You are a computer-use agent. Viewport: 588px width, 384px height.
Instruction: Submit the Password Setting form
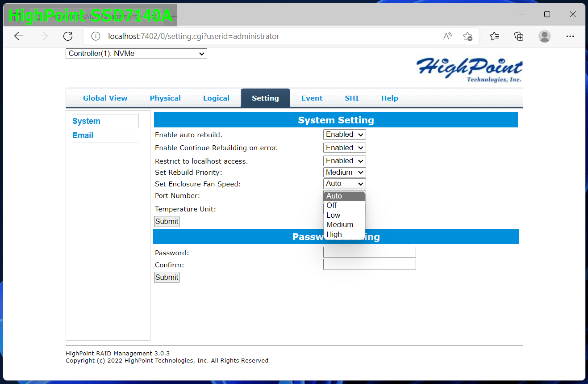(167, 277)
